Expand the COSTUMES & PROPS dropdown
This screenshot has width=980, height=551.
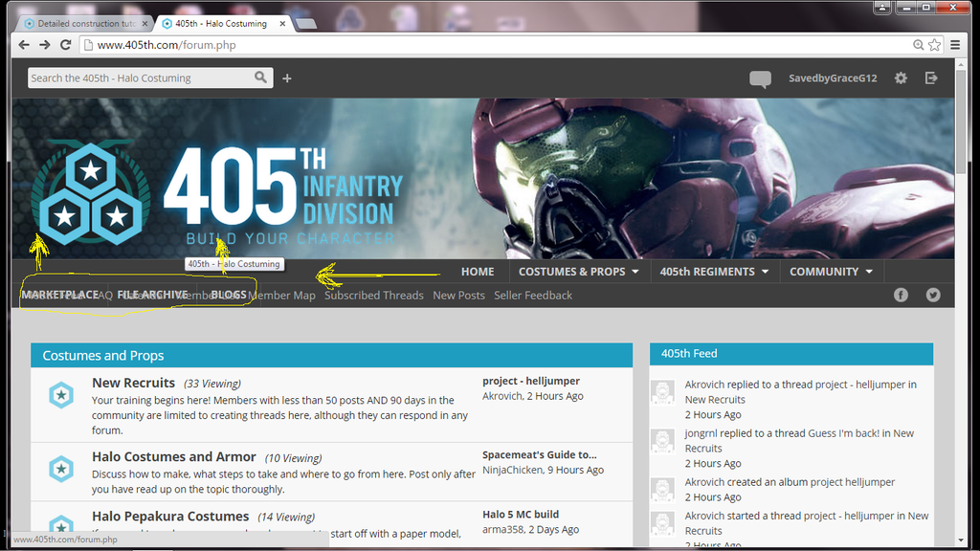(x=579, y=272)
